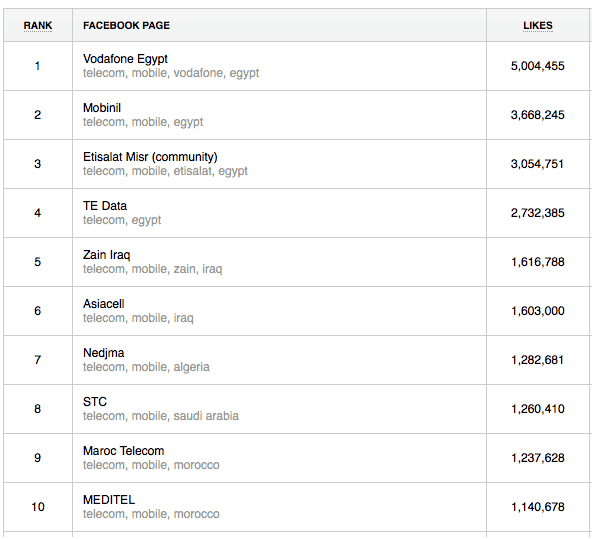592x539 pixels.
Task: Open the Nedjma page link
Action: coord(103,353)
